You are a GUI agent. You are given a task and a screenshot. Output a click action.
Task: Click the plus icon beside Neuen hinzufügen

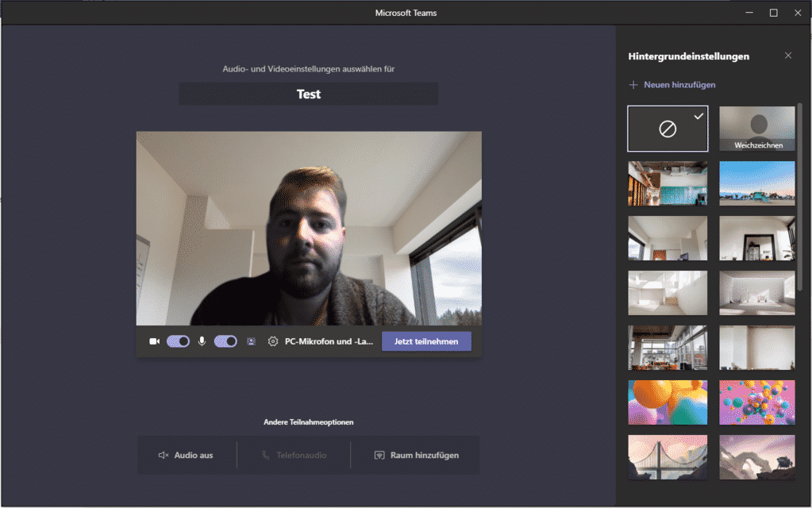pos(633,84)
